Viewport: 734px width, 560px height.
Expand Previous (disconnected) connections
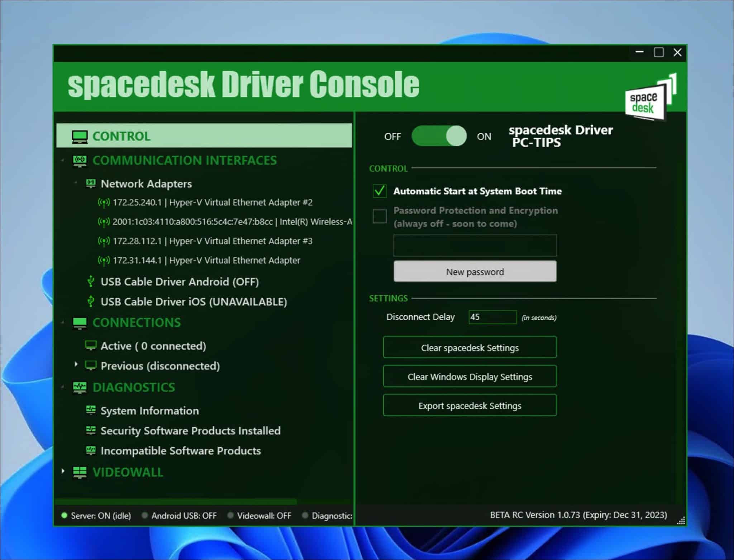click(x=76, y=364)
